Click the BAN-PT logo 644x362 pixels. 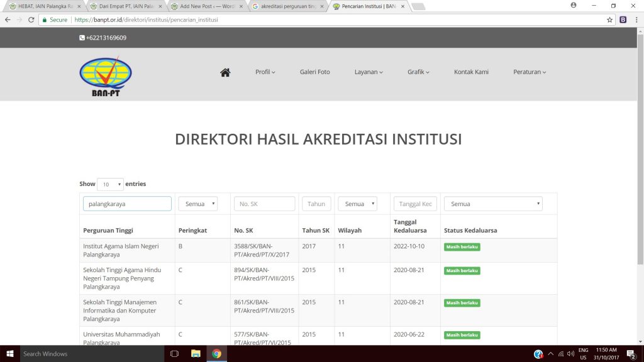(106, 76)
